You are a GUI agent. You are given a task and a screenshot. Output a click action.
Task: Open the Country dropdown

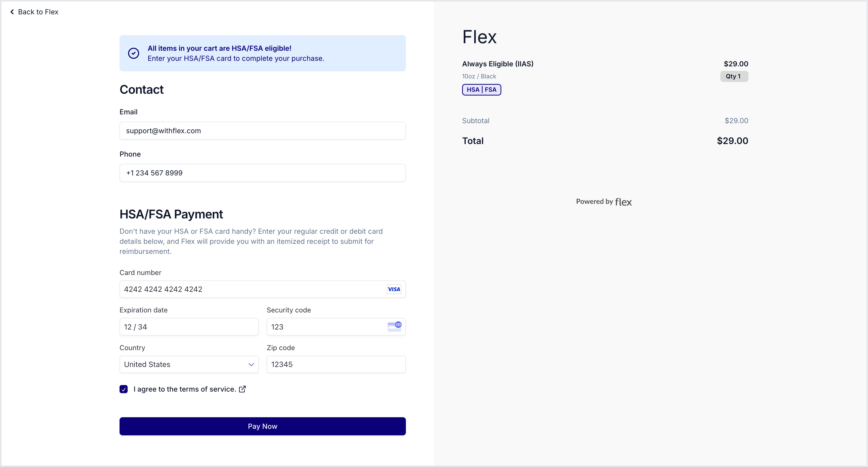[x=189, y=364]
